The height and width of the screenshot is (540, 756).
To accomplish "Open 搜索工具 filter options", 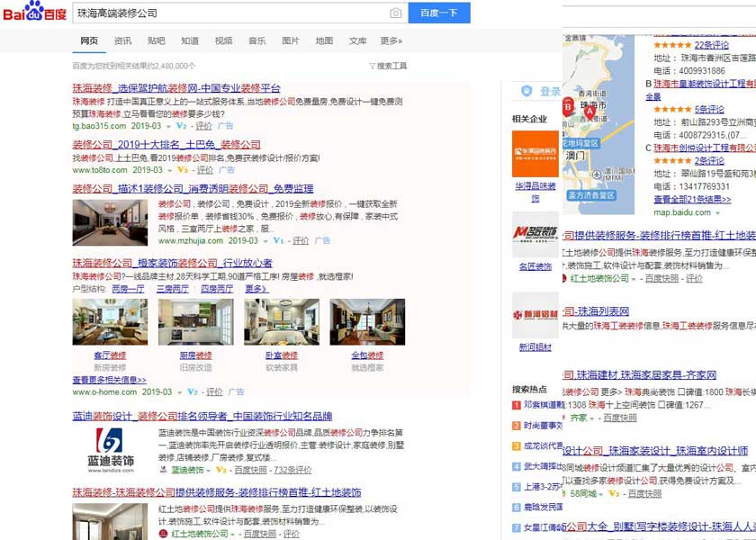I will pyautogui.click(x=388, y=66).
